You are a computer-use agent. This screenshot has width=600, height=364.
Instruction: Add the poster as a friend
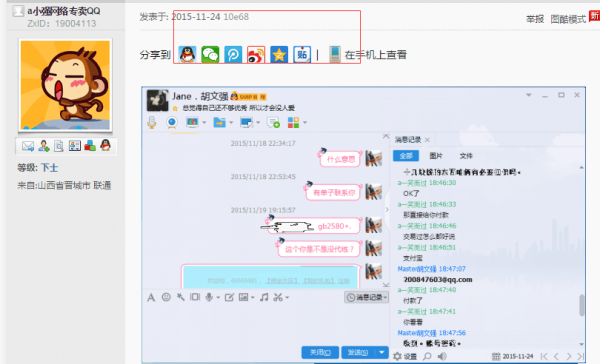(x=44, y=146)
